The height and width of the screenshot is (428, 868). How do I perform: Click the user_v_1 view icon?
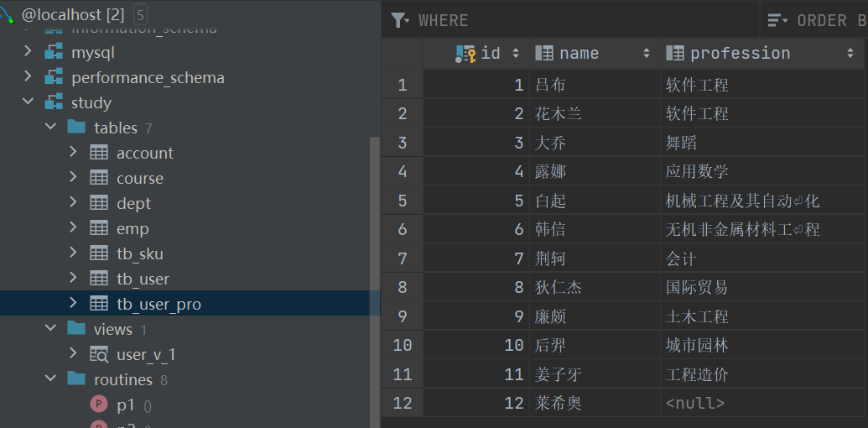(99, 354)
